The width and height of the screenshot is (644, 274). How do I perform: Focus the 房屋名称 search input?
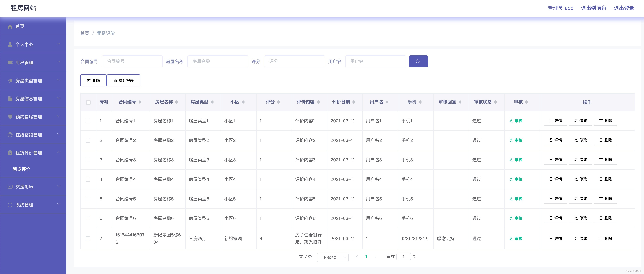point(218,61)
